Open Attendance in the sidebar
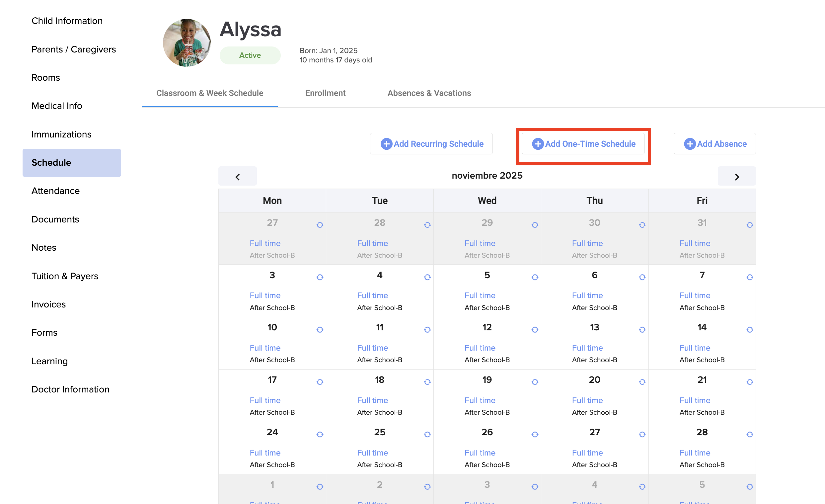 [55, 191]
